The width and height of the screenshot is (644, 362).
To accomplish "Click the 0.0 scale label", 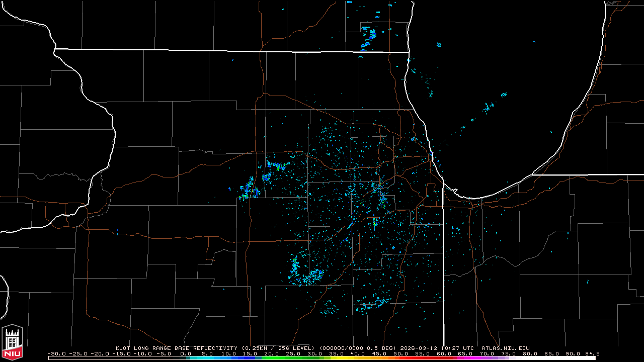I will coord(186,353).
